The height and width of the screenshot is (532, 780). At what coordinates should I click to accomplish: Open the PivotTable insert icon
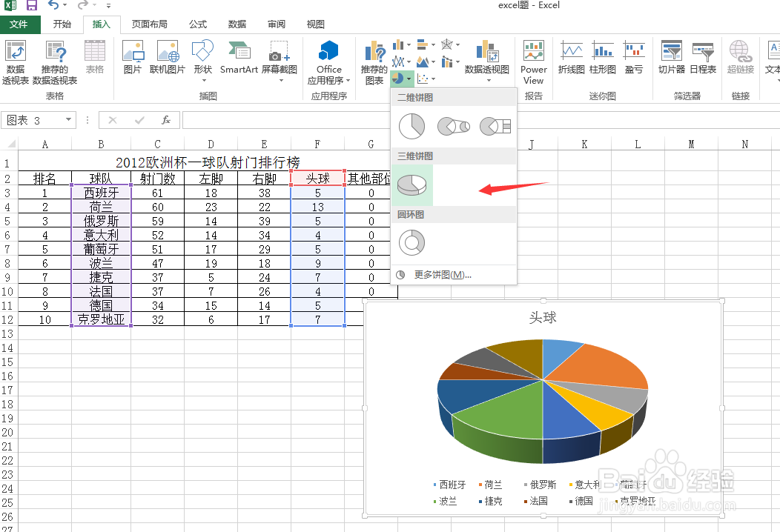tap(16, 63)
